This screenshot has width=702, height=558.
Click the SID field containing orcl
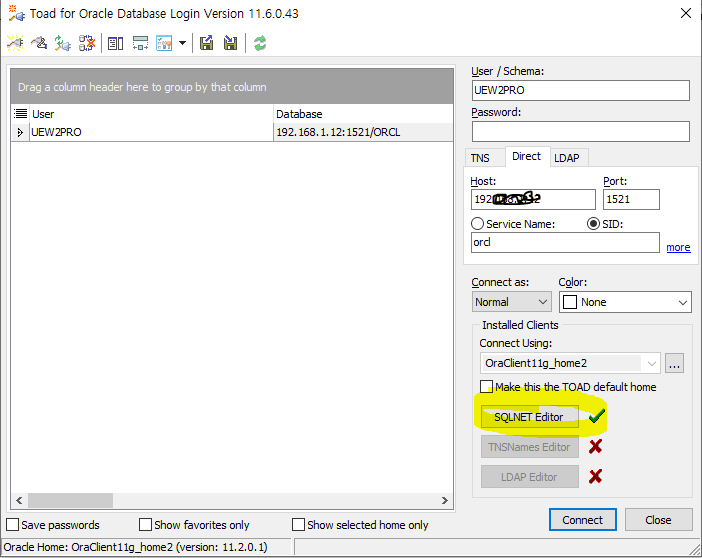565,242
